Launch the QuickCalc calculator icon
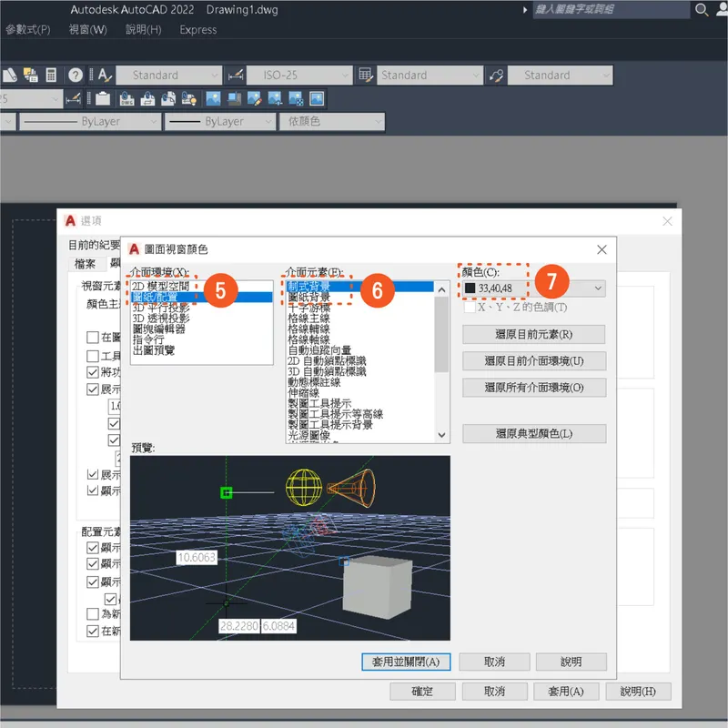The width and height of the screenshot is (728, 728). coord(51,75)
